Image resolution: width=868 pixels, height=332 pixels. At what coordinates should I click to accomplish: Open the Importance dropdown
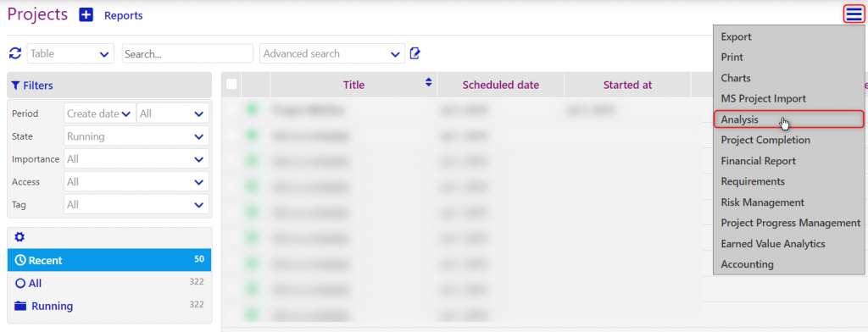(x=136, y=159)
